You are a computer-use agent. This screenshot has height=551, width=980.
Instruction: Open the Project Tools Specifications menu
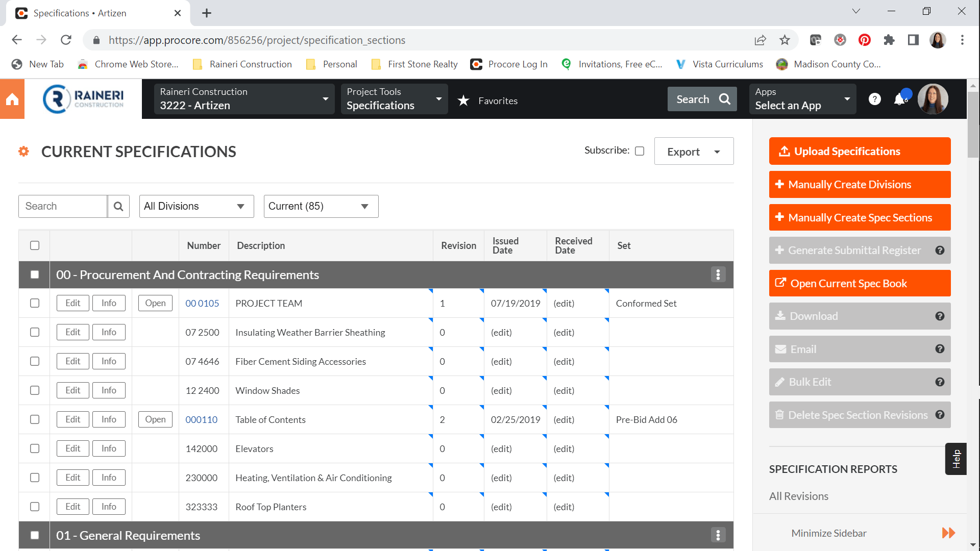click(x=394, y=99)
